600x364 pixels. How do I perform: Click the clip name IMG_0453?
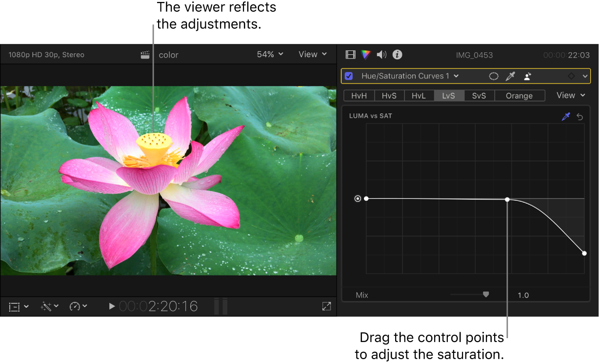(474, 55)
